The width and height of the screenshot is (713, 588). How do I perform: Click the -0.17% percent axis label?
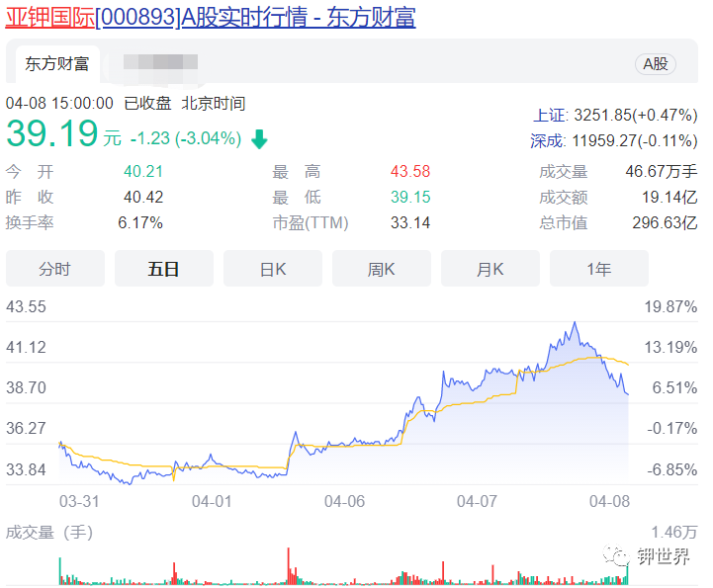(x=672, y=429)
